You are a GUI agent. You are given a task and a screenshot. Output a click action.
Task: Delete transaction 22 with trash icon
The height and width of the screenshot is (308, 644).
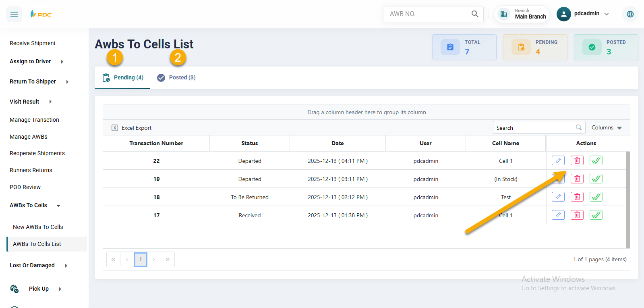577,160
